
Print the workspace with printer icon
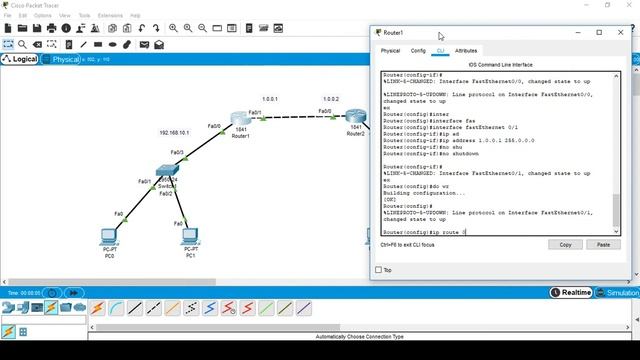(x=51, y=28)
